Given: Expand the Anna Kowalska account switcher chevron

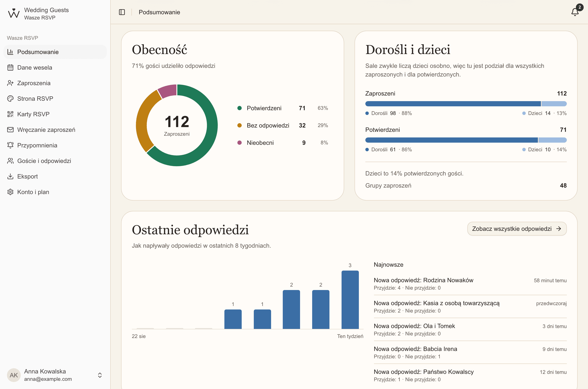Looking at the screenshot, I should pyautogui.click(x=100, y=375).
